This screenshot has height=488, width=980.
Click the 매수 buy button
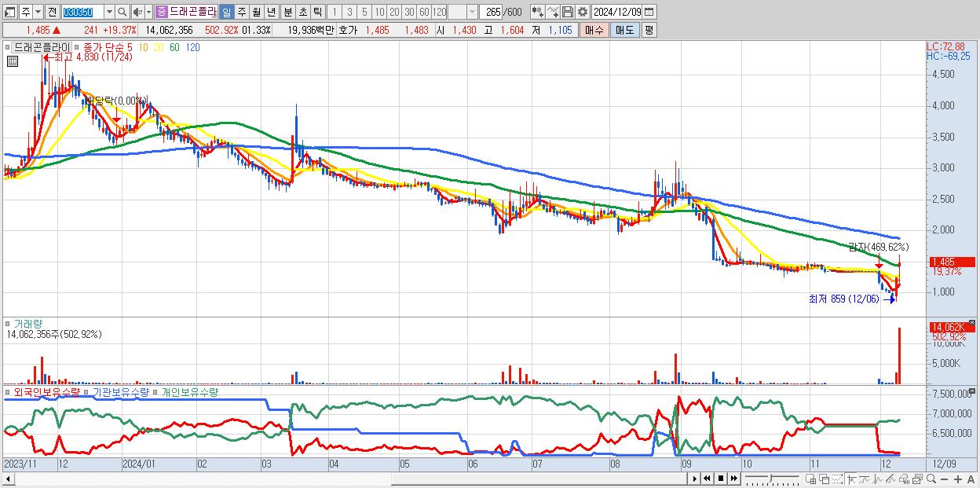pos(594,30)
